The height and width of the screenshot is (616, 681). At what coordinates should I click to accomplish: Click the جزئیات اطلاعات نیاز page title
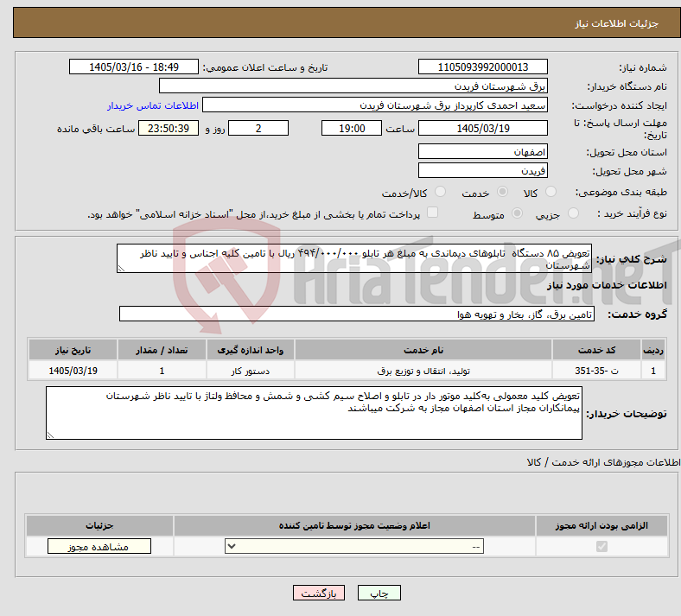tap(617, 23)
